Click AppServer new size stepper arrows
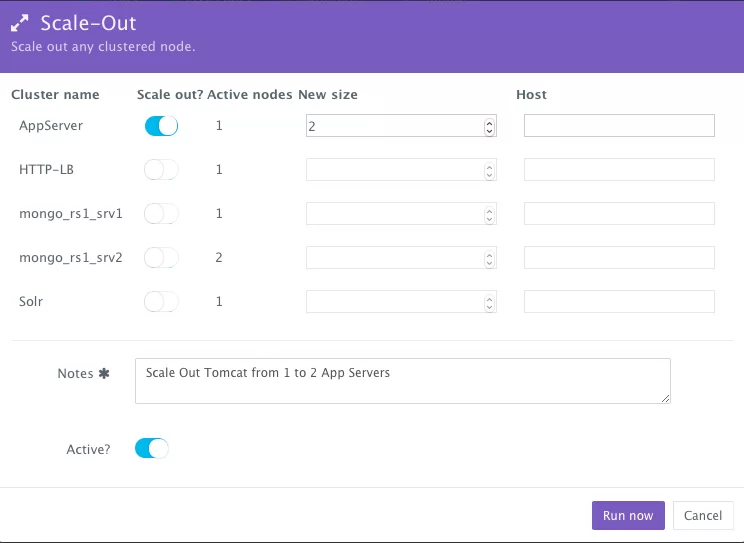Viewport: 744px width, 543px height. (489, 126)
